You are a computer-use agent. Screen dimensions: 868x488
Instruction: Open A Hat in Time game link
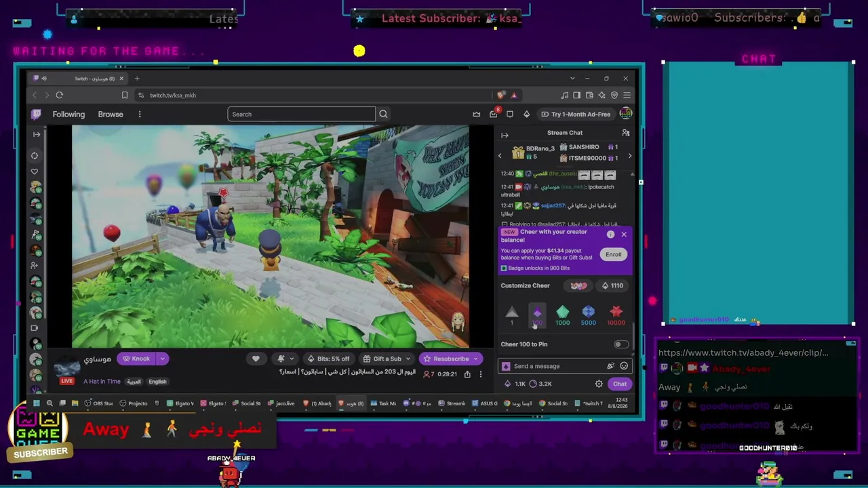(102, 382)
